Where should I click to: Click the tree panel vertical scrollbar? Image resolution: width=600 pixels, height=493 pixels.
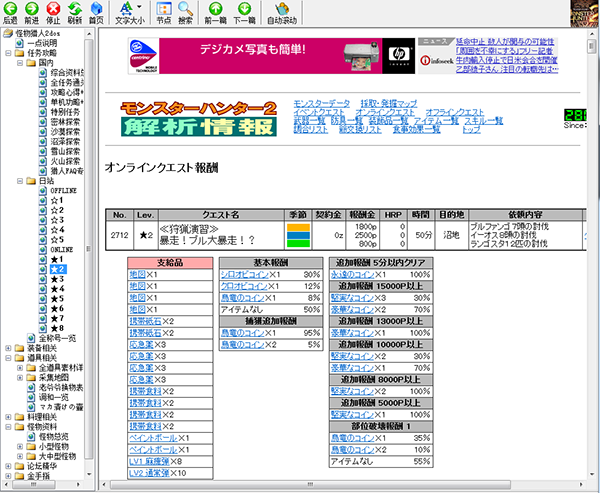coord(88,248)
